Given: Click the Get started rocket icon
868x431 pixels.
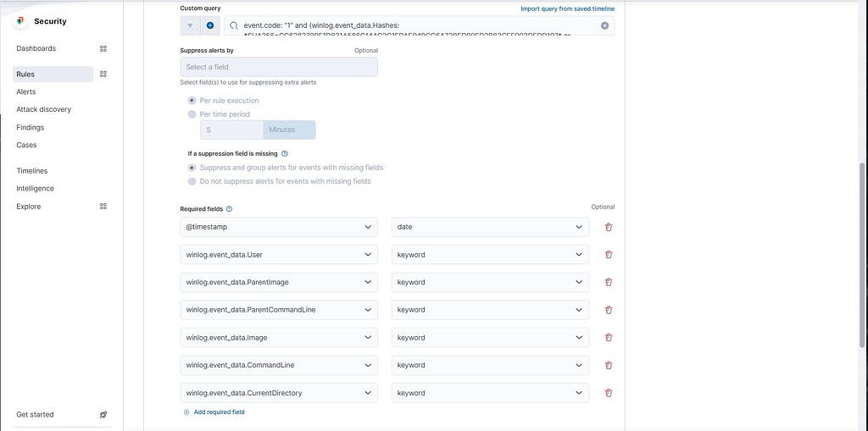Looking at the screenshot, I should click(x=103, y=414).
